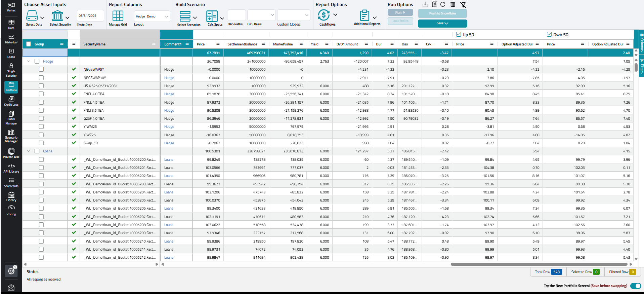Go to Historical in the sidebar

click(11, 39)
